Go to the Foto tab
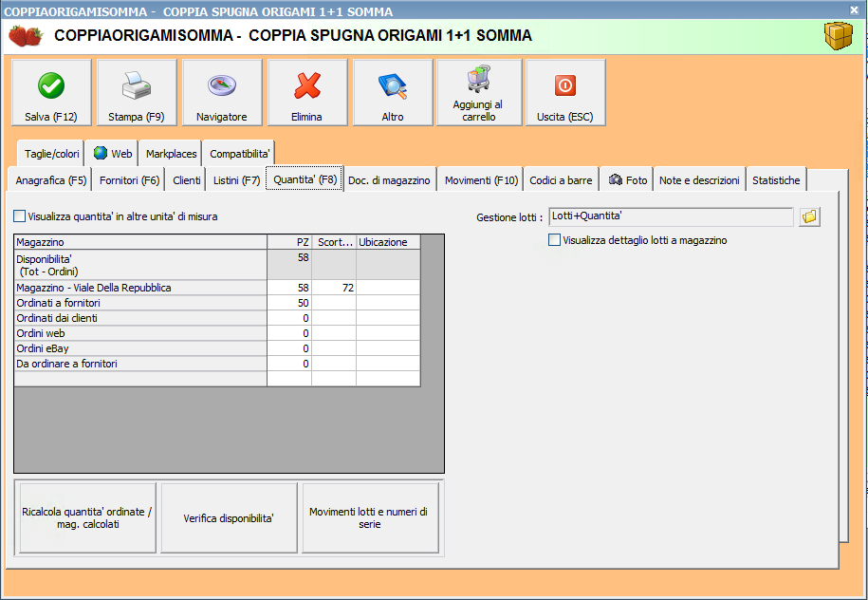868x600 pixels. click(x=628, y=180)
